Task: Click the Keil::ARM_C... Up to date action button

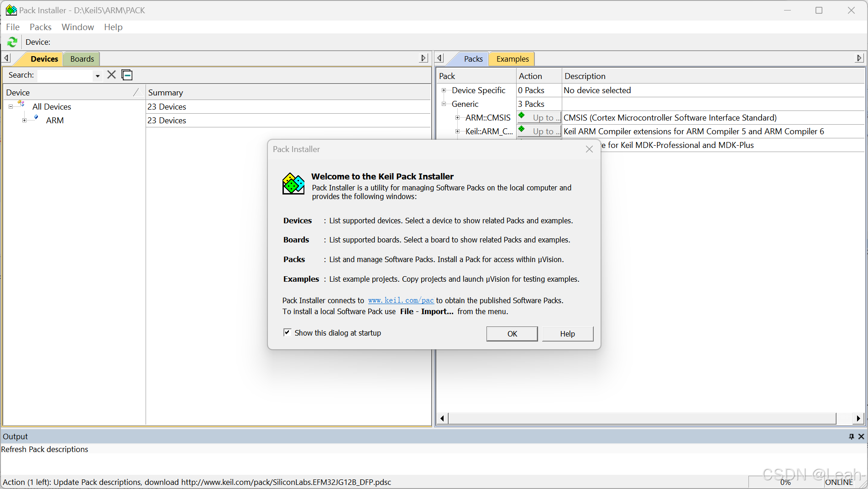Action: 539,131
